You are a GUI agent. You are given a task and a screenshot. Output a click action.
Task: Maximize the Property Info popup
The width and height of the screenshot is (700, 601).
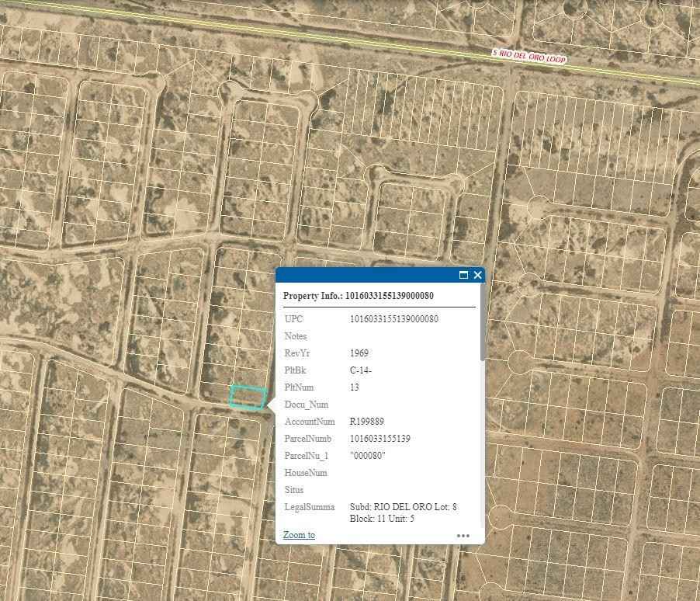point(463,275)
